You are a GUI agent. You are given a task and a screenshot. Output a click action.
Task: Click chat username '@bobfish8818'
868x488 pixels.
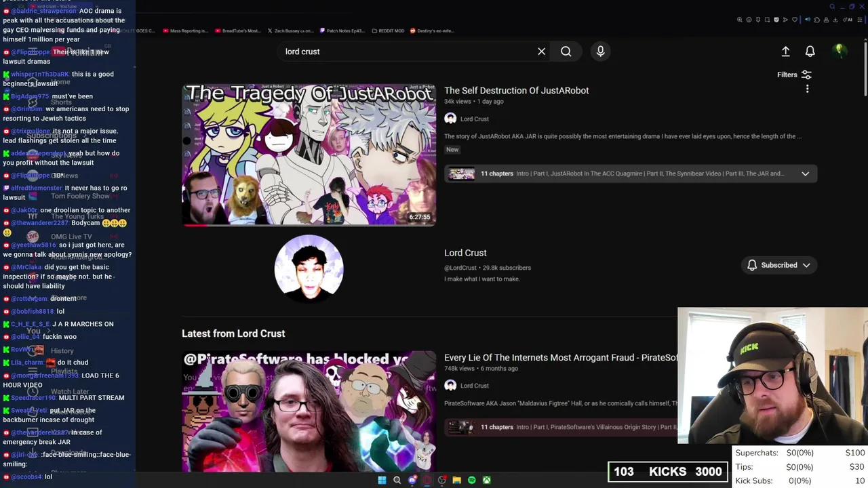pos(31,311)
